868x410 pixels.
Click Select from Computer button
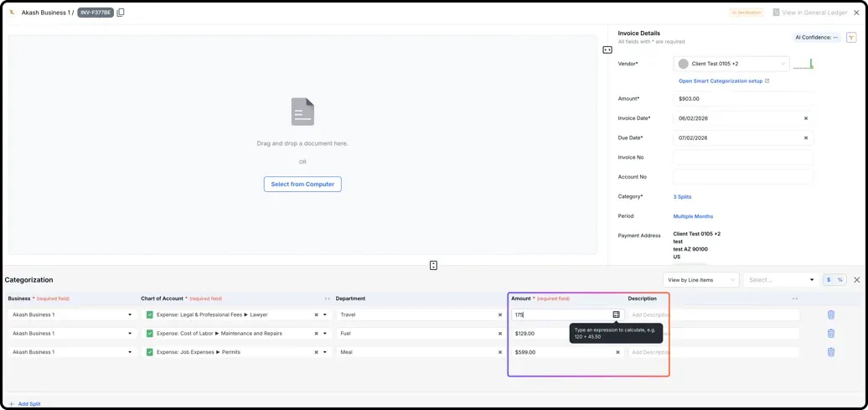(x=302, y=184)
